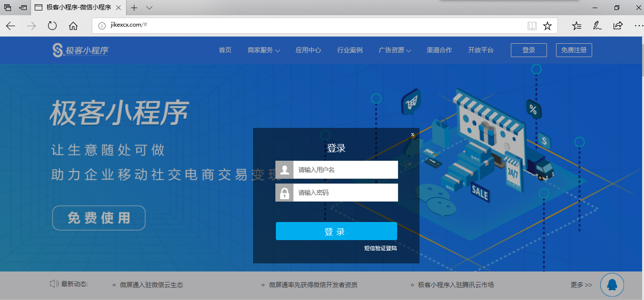Viewport: 644px width, 300px height.
Task: Focus the 请输入用户名 username field
Action: click(346, 170)
